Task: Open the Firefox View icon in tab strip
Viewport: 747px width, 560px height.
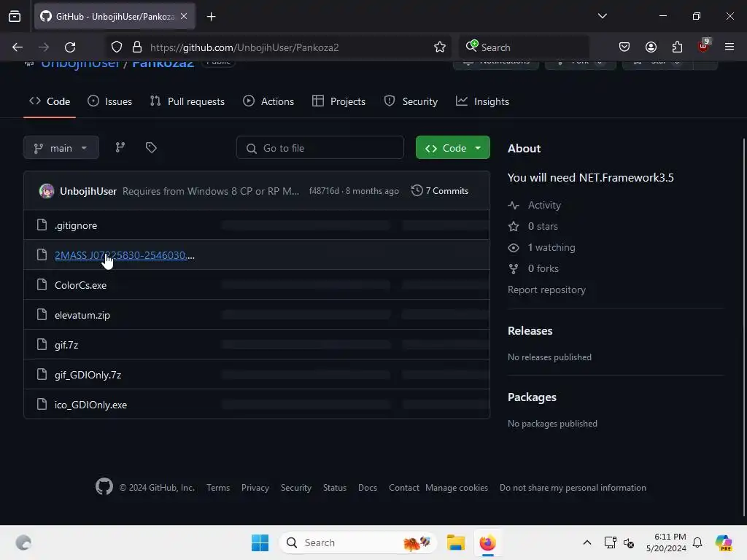Action: pos(15,16)
